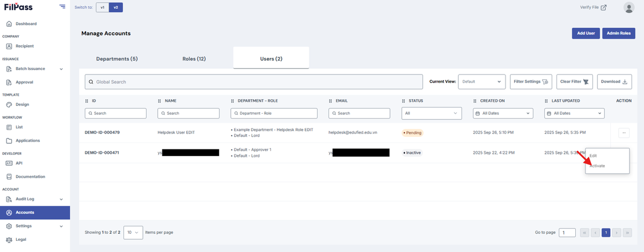Click the Recipient sidebar icon
Viewport: 644px width, 252px height.
click(x=9, y=46)
